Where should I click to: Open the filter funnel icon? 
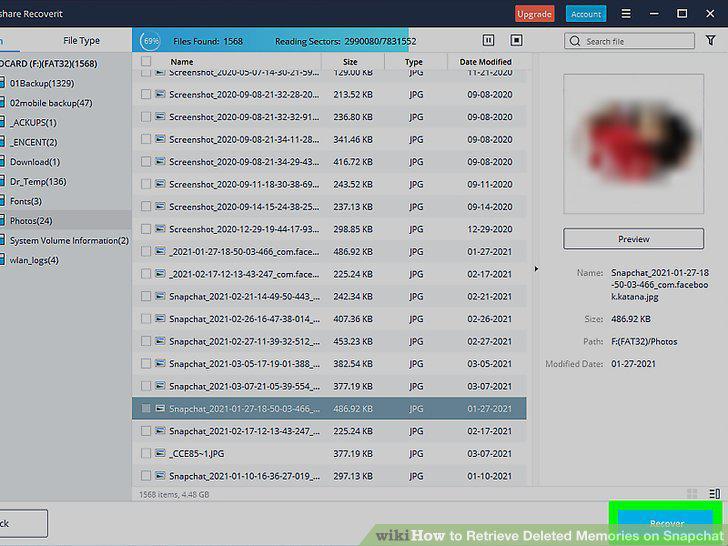click(x=710, y=40)
